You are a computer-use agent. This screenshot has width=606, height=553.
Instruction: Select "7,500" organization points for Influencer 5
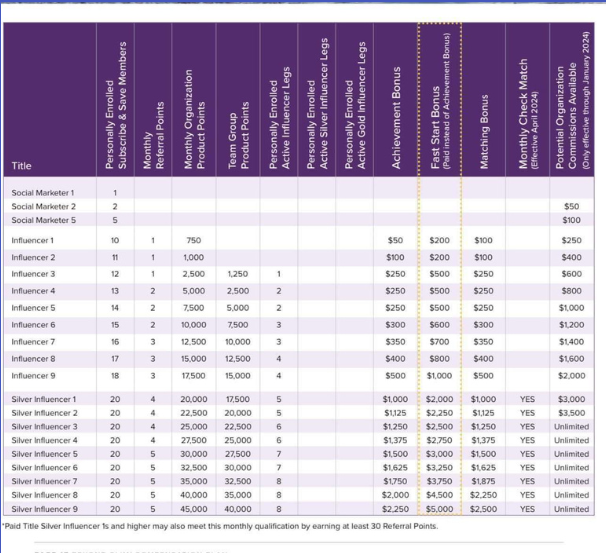(x=194, y=308)
